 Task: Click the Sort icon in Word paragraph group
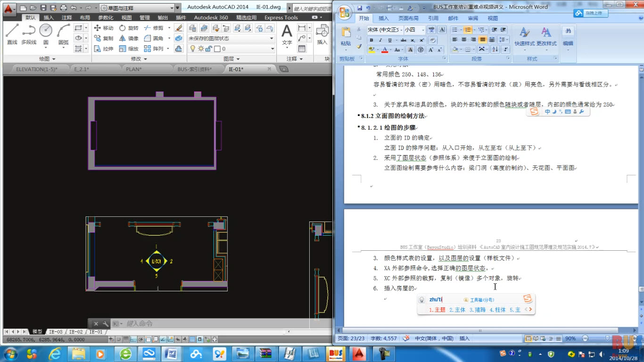tap(495, 49)
